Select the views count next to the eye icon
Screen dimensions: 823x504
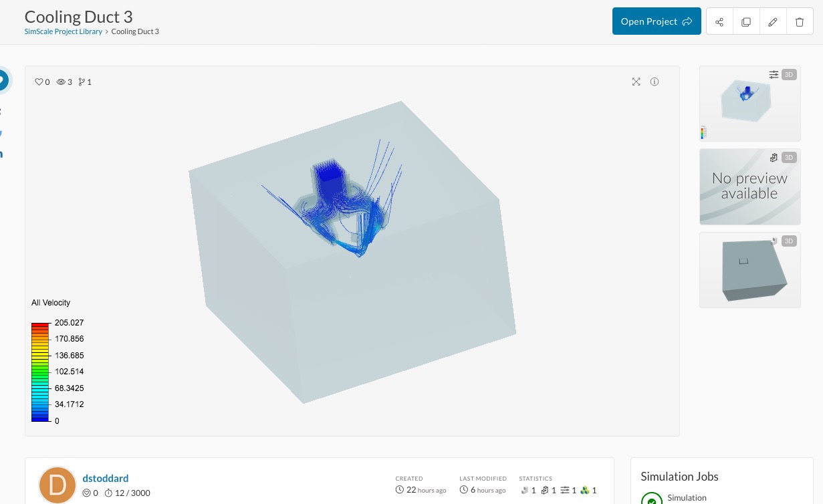tap(70, 82)
